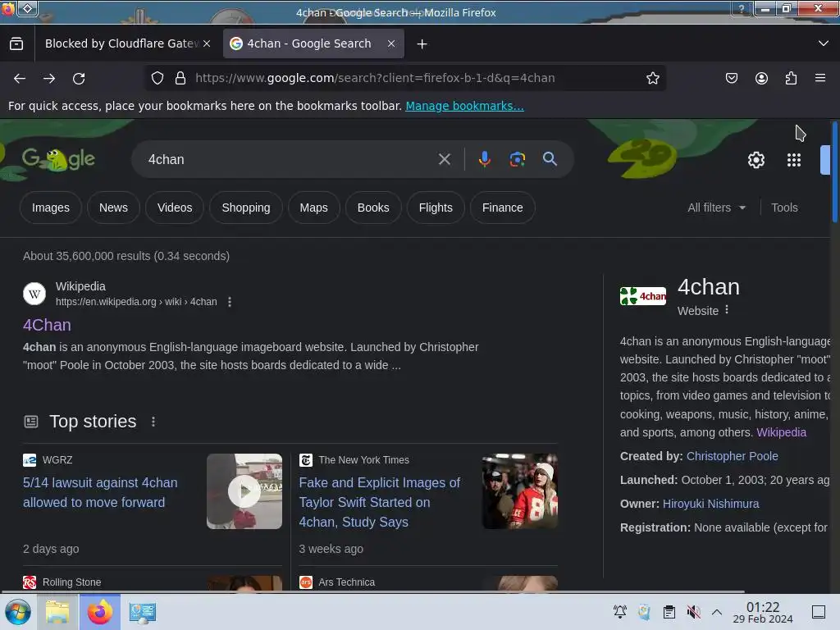Image resolution: width=840 pixels, height=630 pixels.
Task: Open the 4Chan Wikipedia result title
Action: pyautogui.click(x=47, y=325)
